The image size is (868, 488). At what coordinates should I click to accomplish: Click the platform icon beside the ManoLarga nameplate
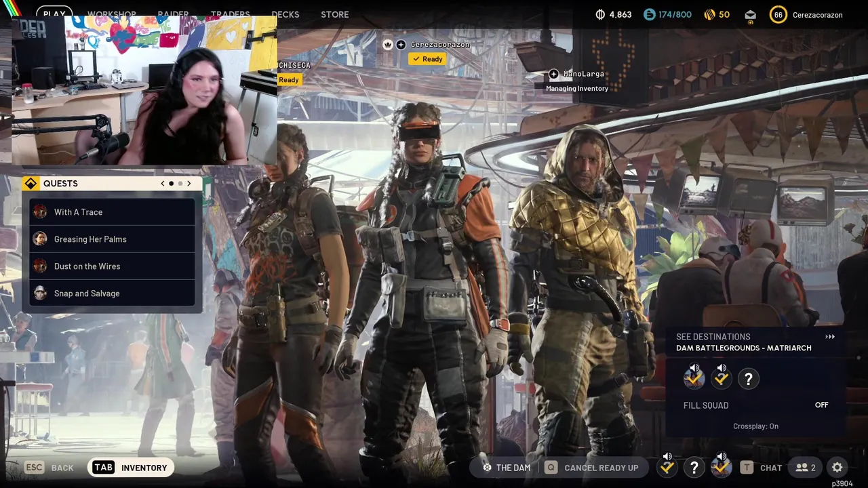pyautogui.click(x=553, y=74)
